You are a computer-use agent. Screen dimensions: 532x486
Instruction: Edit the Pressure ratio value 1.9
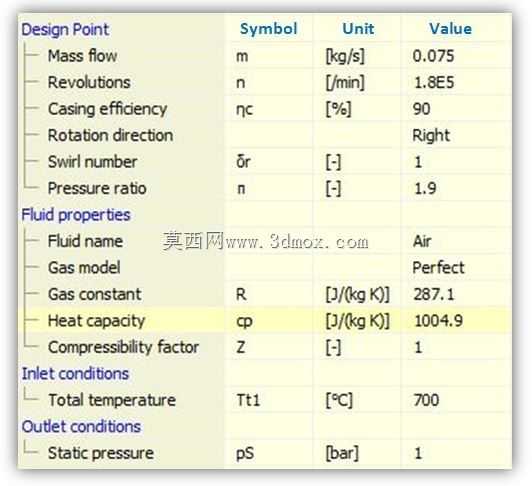425,188
